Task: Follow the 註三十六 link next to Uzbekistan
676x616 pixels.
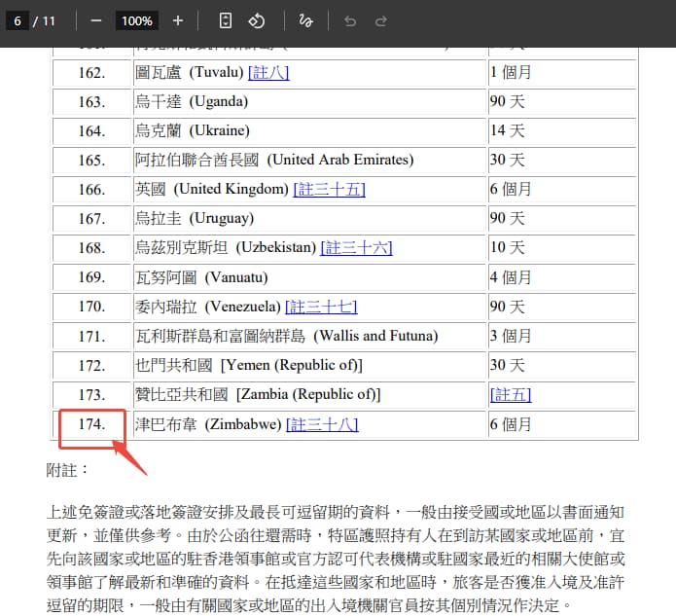Action: (x=356, y=248)
